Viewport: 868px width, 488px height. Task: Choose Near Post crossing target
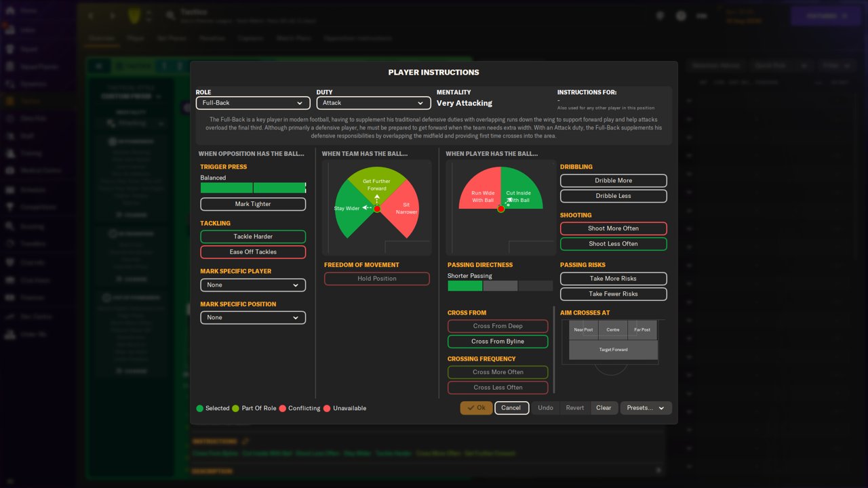[x=583, y=330]
